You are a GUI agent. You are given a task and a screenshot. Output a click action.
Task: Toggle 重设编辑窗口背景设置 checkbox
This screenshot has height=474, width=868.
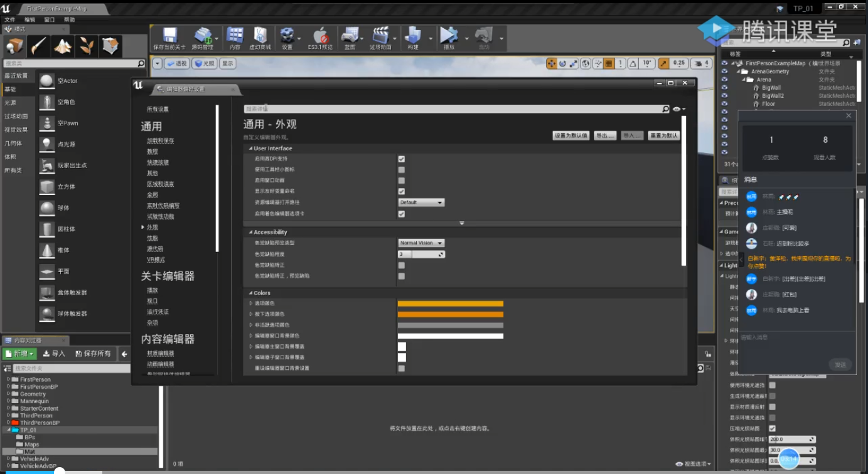click(x=402, y=368)
